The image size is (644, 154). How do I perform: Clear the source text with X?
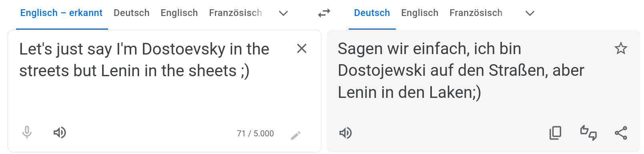click(x=302, y=49)
